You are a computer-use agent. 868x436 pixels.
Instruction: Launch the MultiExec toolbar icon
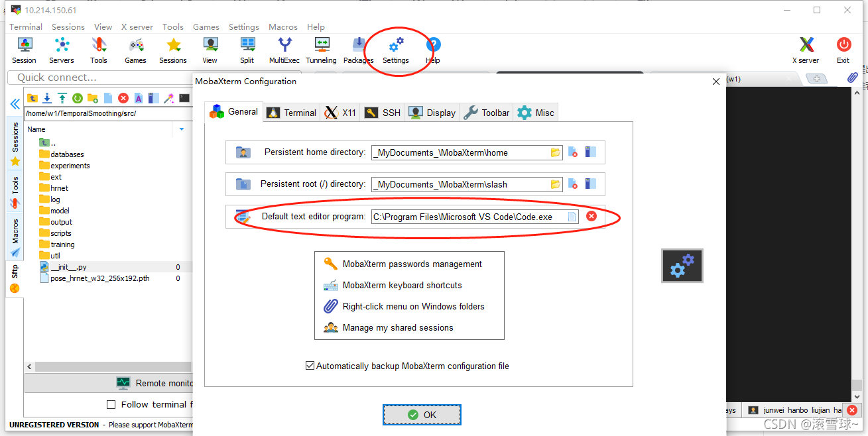point(284,50)
